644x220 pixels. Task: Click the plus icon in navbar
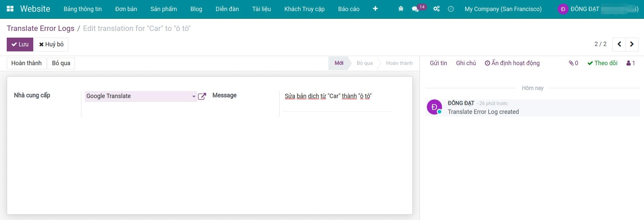pyautogui.click(x=375, y=9)
